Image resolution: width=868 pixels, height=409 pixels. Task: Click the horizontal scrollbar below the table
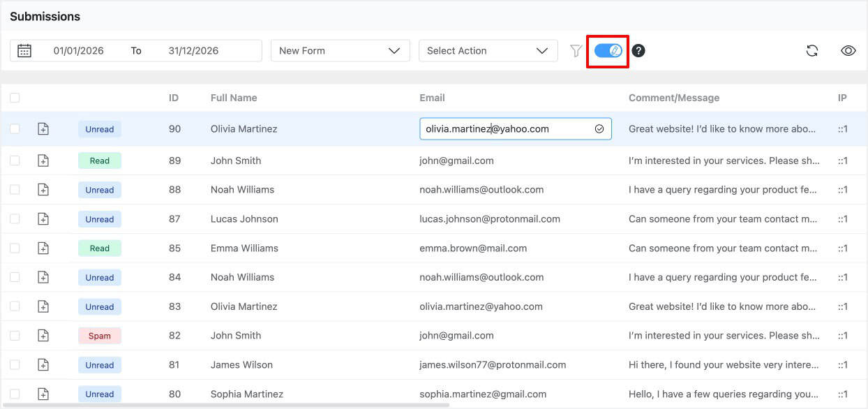tap(225, 405)
